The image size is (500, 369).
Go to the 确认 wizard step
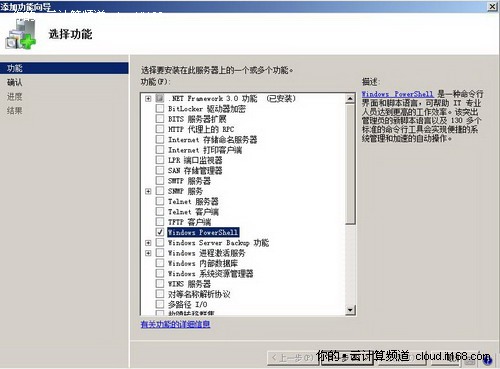(x=15, y=82)
